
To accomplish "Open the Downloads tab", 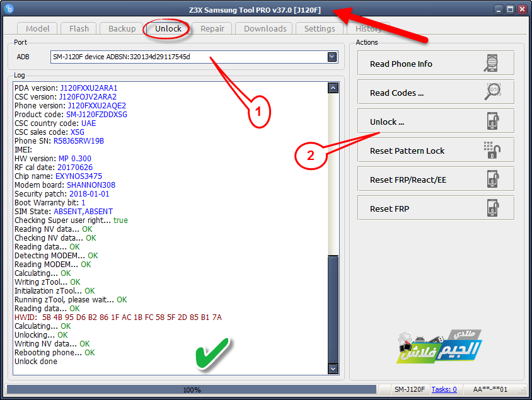I will 265,28.
